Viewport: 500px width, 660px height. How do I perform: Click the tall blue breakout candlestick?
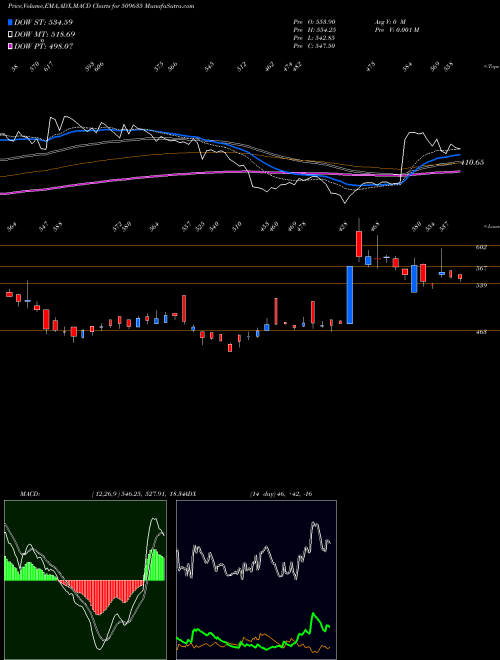349,295
